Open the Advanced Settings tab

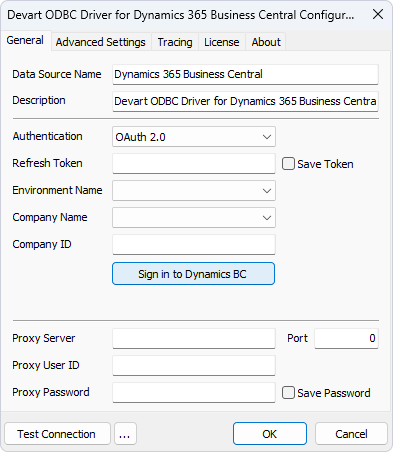[x=101, y=42]
